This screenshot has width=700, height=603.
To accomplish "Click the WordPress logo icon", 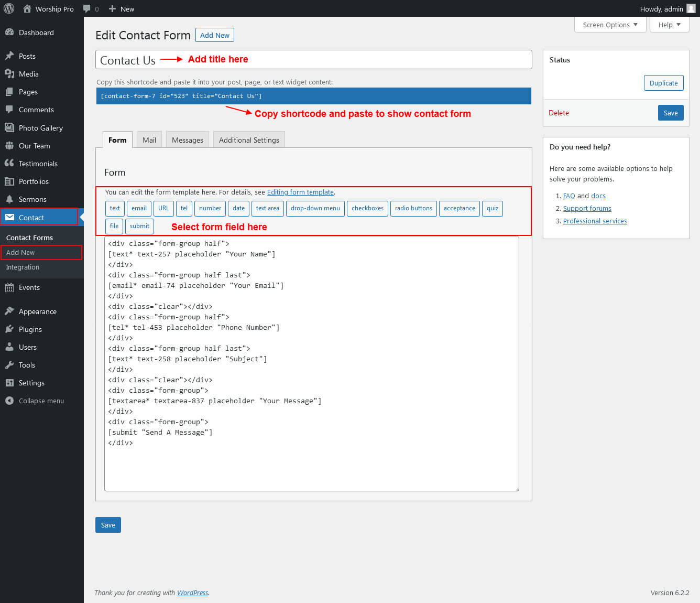I will tap(9, 8).
